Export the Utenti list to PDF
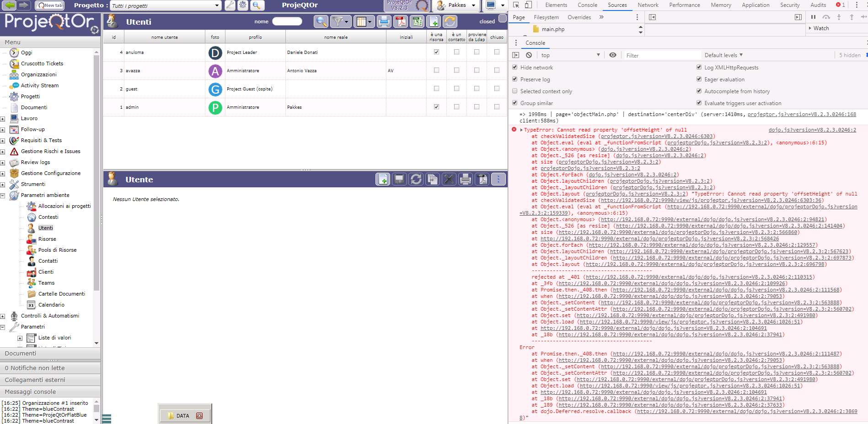Viewport: 868px width, 424px height. 401,21
